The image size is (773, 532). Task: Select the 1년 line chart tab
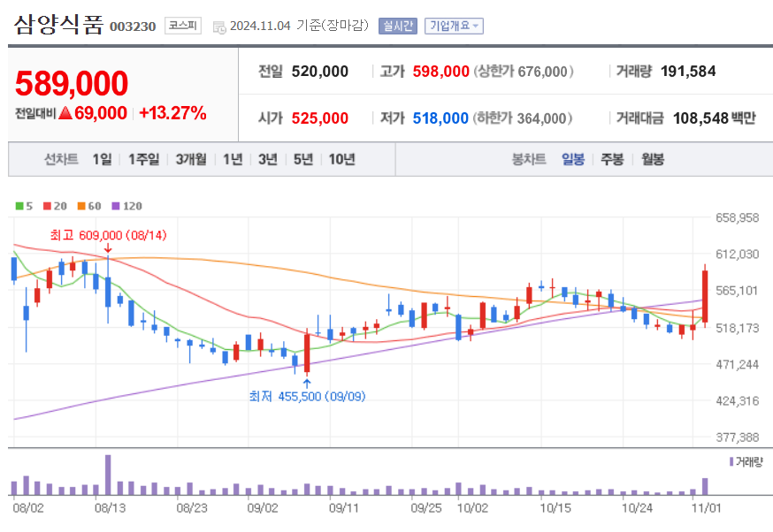click(x=233, y=159)
